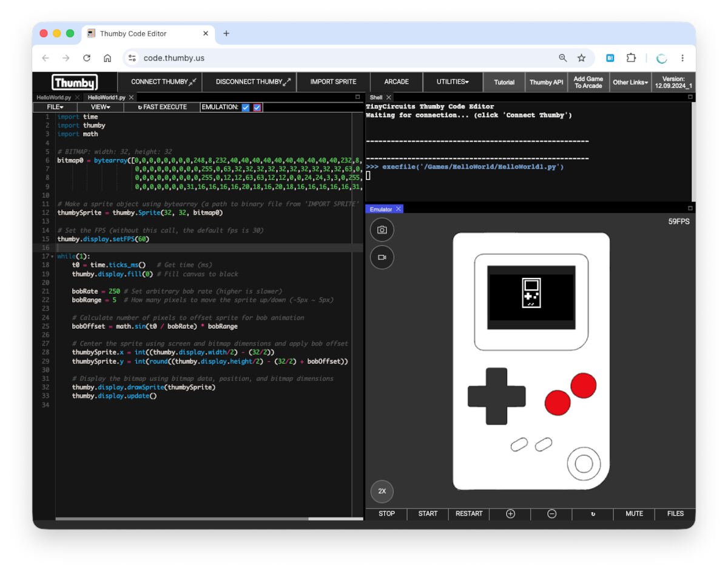Click the blue extension icon in toolbar
728x572 pixels.
pos(610,58)
